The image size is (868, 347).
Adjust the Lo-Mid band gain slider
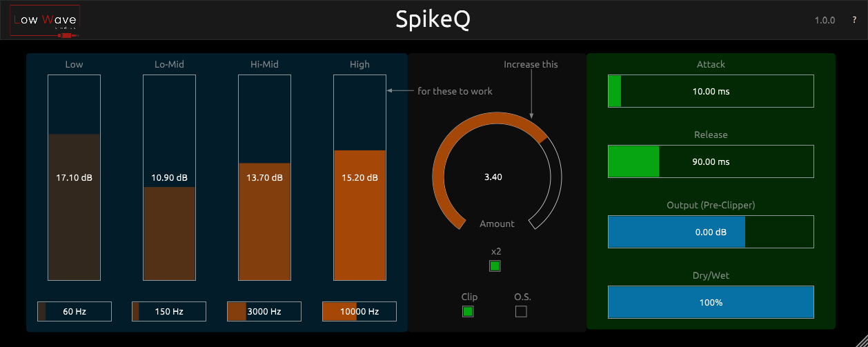169,177
